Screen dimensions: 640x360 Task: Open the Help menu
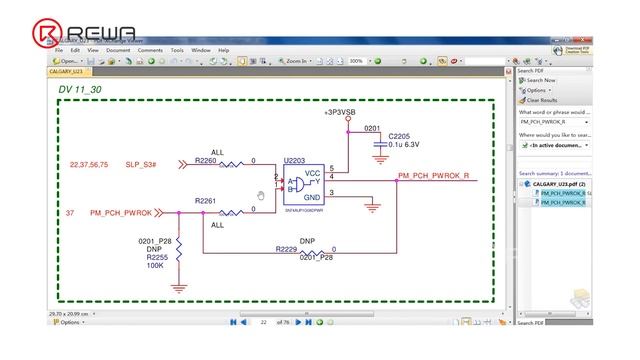223,50
